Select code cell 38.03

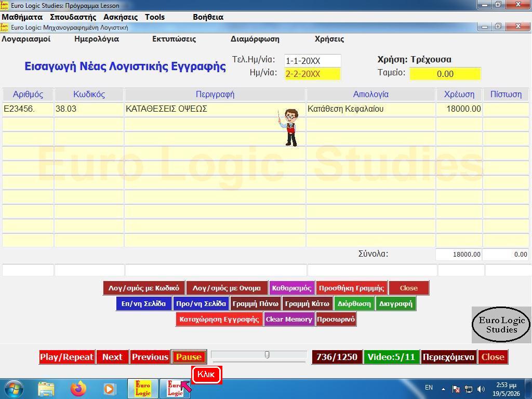click(x=89, y=109)
